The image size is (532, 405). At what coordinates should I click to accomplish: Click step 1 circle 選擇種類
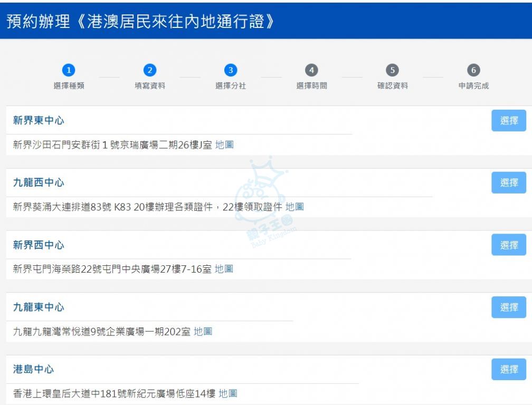[69, 70]
